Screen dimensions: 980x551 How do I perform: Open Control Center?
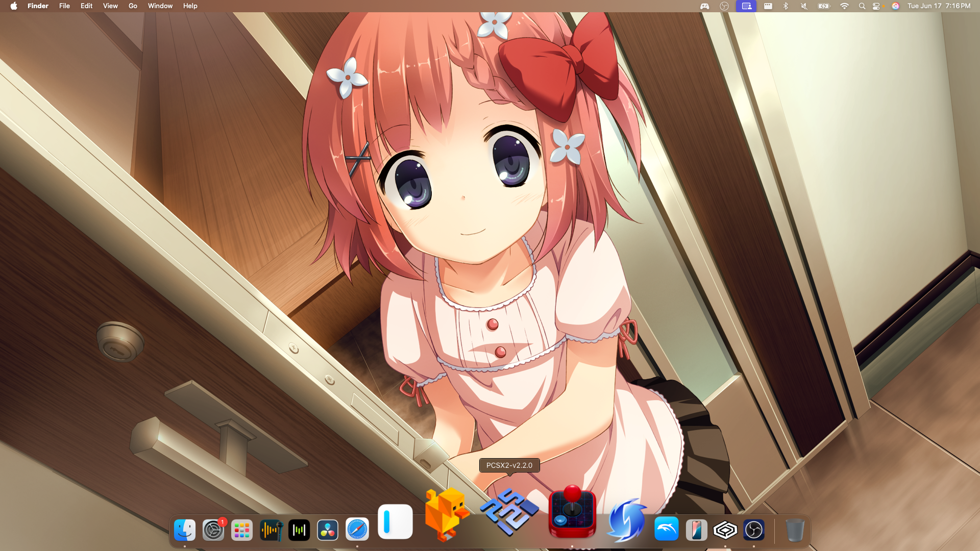[x=876, y=6]
